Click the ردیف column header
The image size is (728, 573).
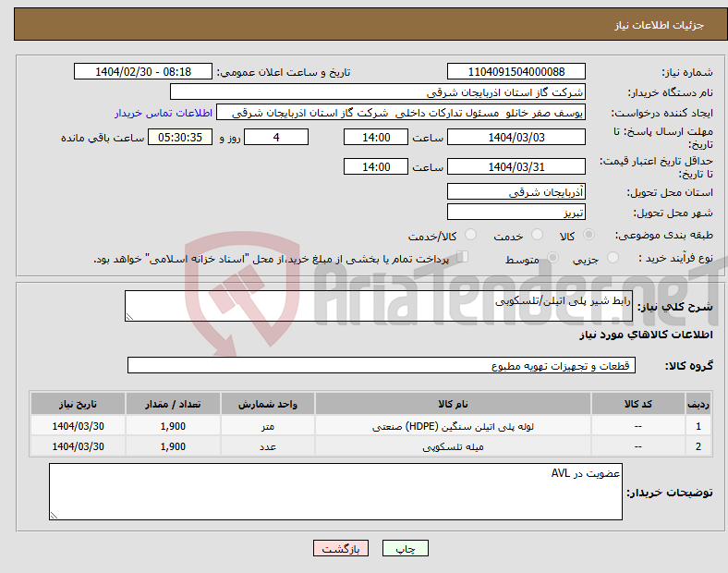pyautogui.click(x=698, y=404)
